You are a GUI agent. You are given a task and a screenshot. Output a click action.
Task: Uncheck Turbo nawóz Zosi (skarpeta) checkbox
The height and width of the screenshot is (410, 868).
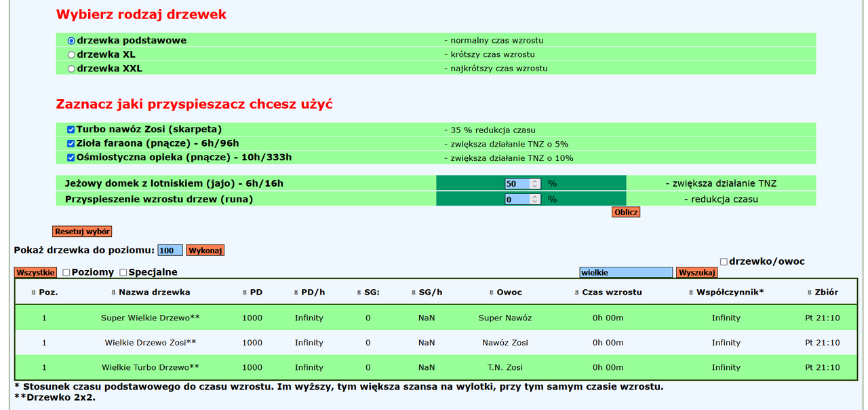coord(71,130)
